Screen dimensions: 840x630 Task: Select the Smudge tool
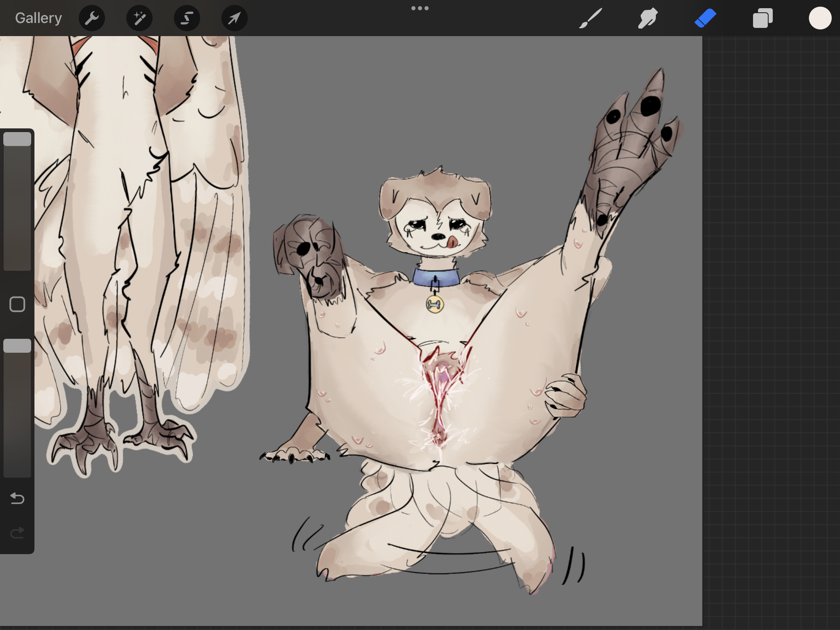point(648,18)
